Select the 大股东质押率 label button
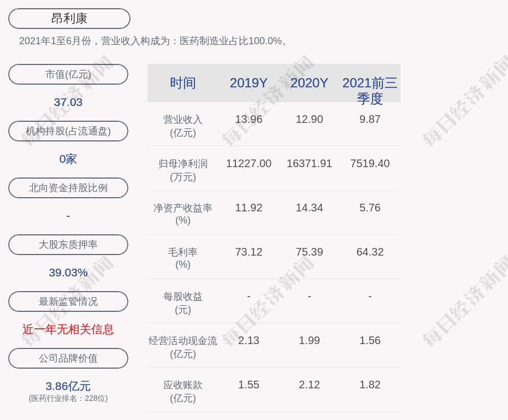 click(68, 245)
